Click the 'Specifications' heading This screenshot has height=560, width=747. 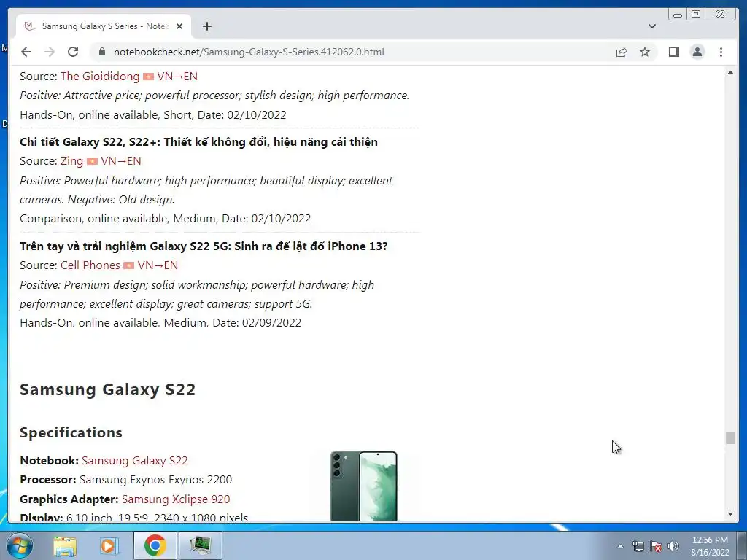pyautogui.click(x=71, y=432)
